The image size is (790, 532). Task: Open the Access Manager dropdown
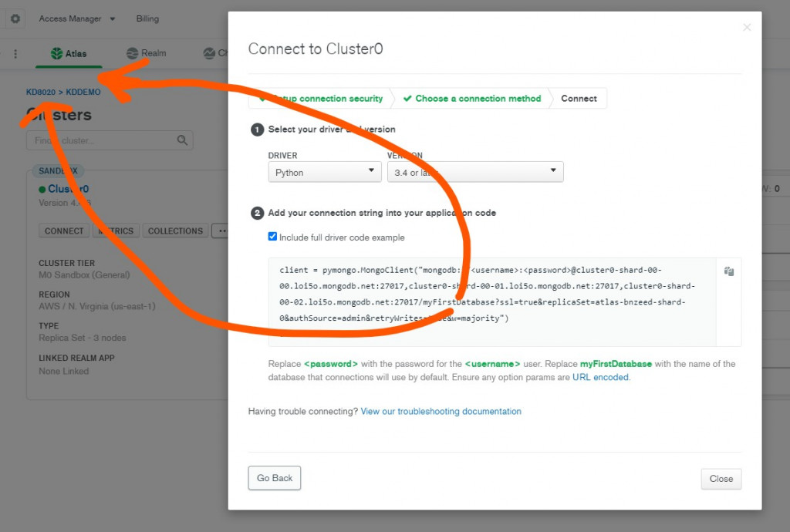[x=77, y=19]
